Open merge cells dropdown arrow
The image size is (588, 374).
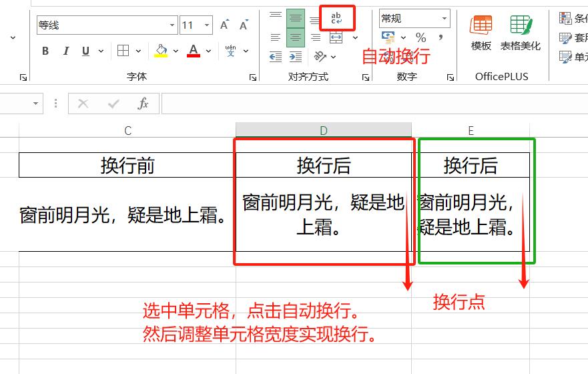click(355, 38)
